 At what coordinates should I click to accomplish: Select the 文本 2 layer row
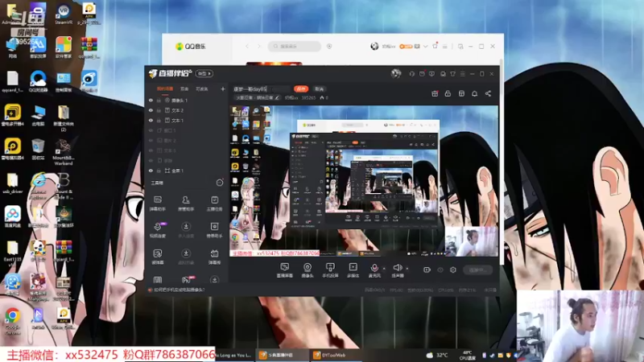click(188, 110)
